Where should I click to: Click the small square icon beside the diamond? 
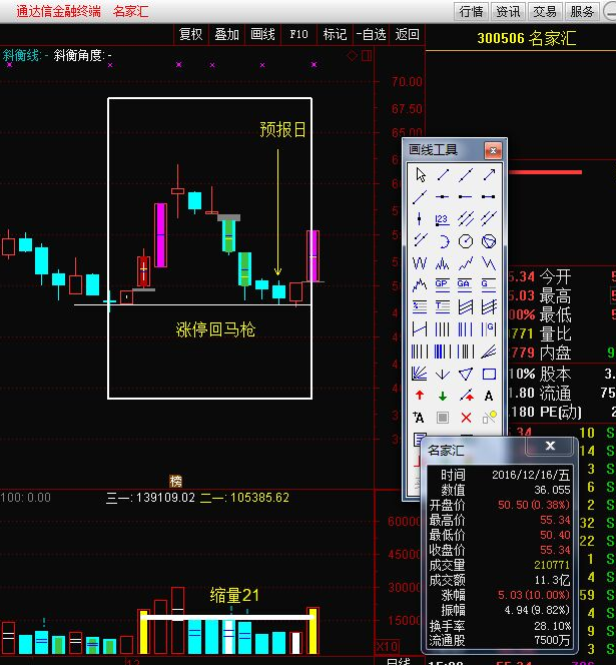pyautogui.click(x=367, y=56)
